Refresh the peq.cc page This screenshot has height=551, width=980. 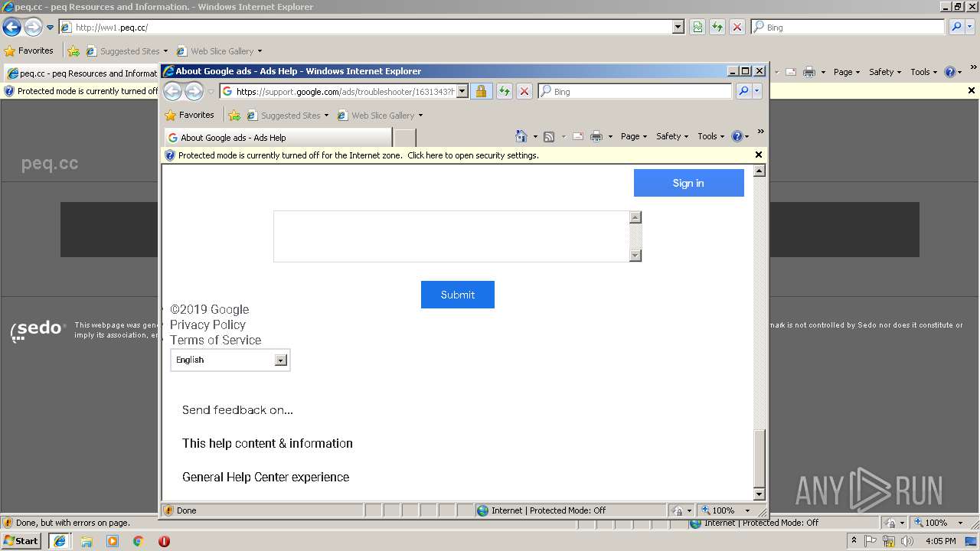[x=717, y=28]
